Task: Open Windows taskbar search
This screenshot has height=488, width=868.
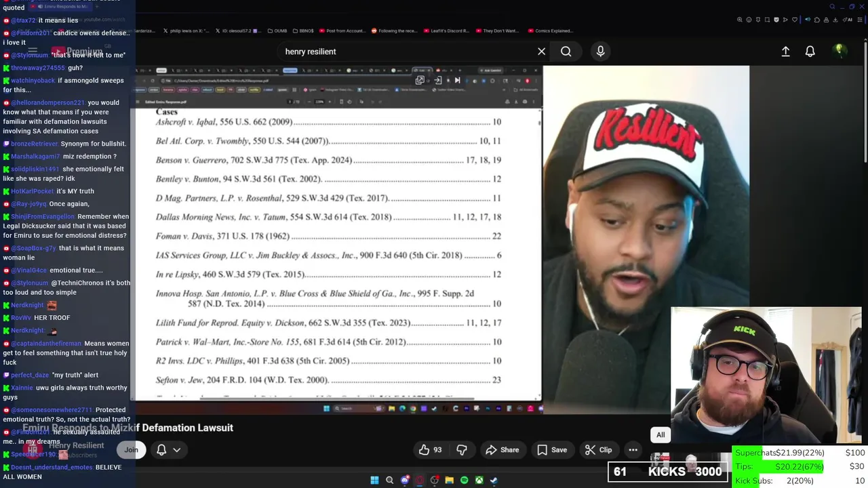Action: point(389,480)
